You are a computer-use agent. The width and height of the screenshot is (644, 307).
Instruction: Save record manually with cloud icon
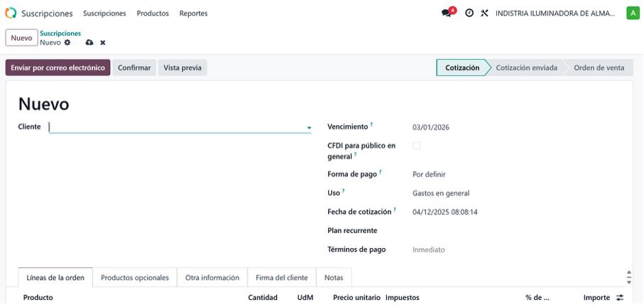[89, 43]
